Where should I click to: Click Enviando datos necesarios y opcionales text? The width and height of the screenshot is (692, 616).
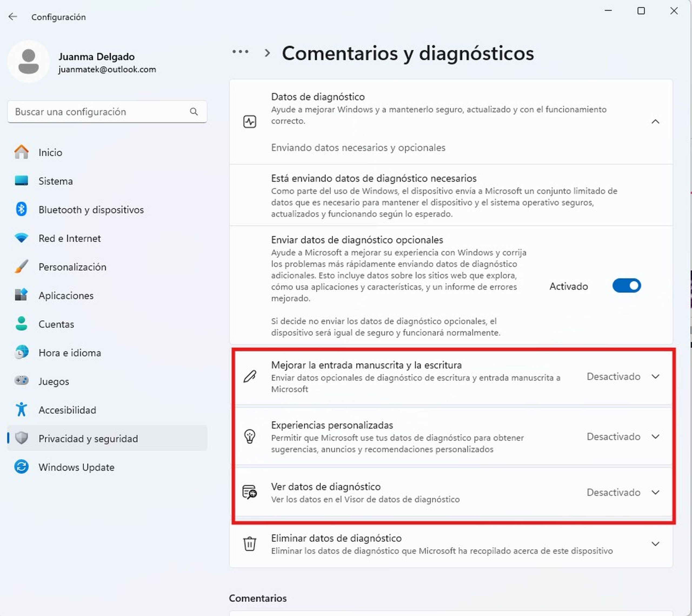point(358,148)
